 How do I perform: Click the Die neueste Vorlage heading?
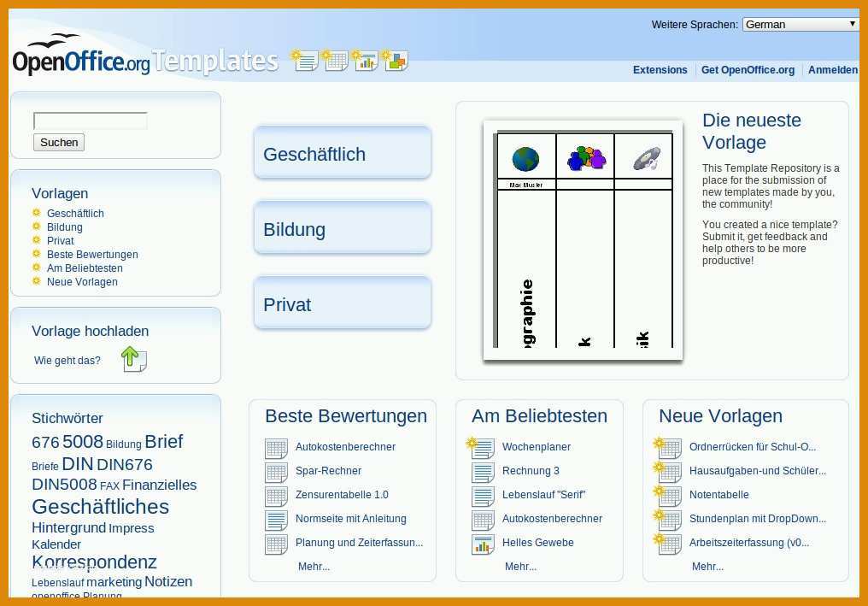tap(751, 132)
